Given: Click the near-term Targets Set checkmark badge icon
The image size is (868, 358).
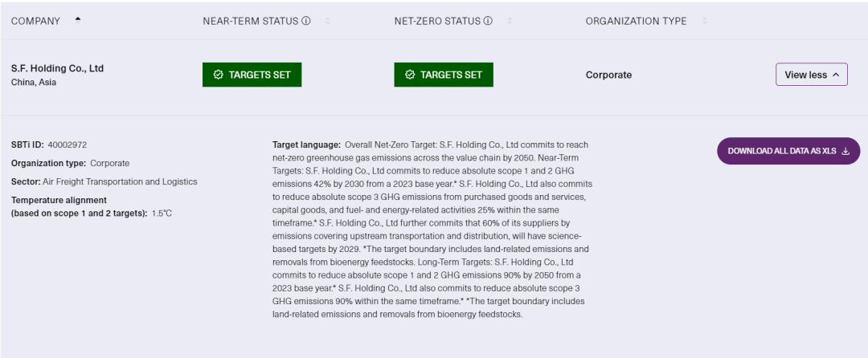Looking at the screenshot, I should click(x=218, y=75).
